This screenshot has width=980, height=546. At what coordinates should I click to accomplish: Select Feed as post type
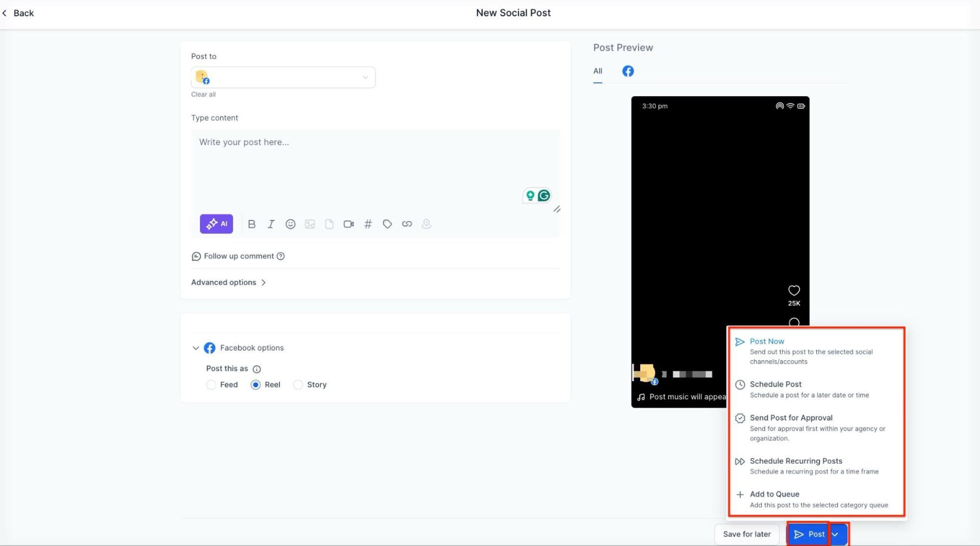tap(211, 385)
